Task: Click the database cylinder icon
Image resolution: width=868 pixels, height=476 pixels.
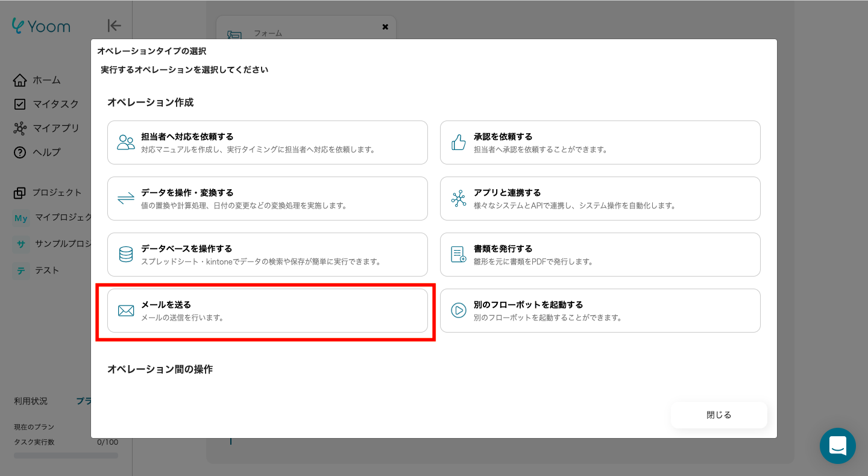Action: (126, 255)
